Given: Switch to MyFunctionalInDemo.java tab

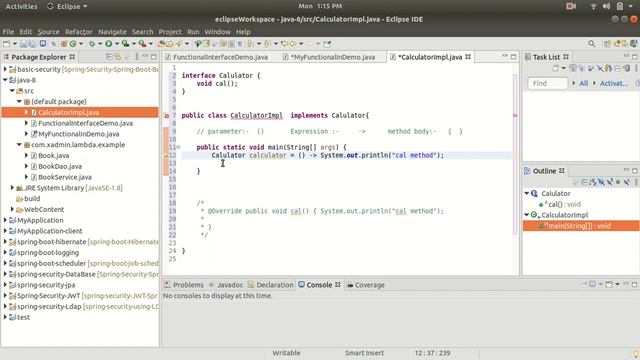Looking at the screenshot, I should pos(333,57).
